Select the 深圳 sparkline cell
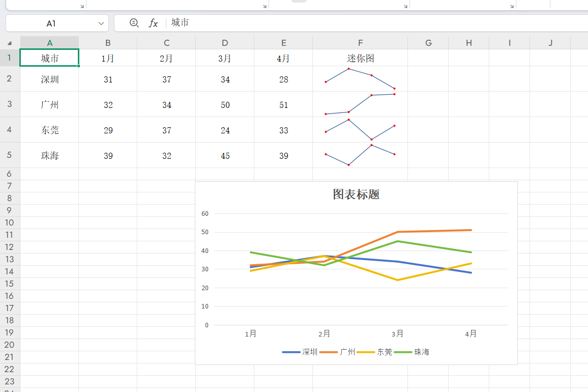588x392 pixels. click(360, 79)
